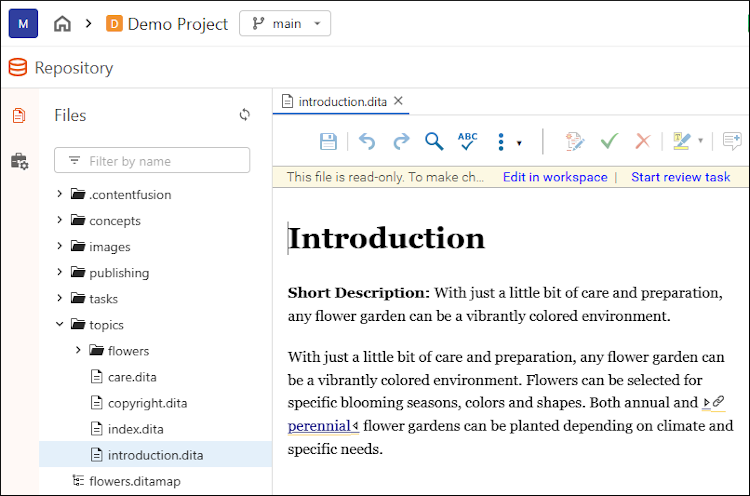Image resolution: width=750 pixels, height=496 pixels.
Task: Click the accept change checkmark icon
Action: (x=609, y=142)
